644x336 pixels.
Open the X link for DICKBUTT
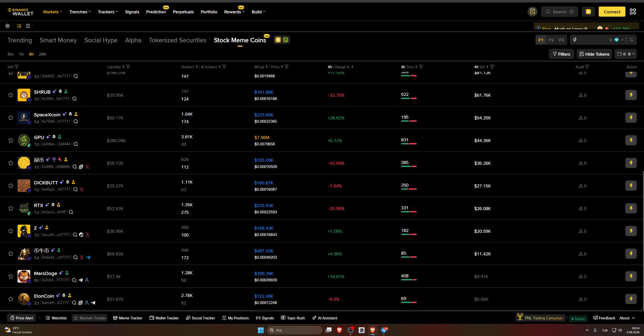pyautogui.click(x=82, y=189)
